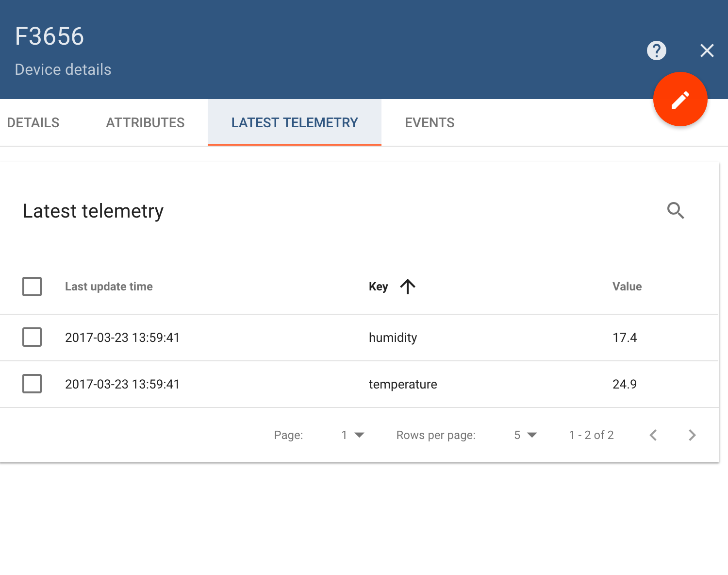The image size is (728, 575).
Task: Go to previous page of telemetry
Action: pyautogui.click(x=653, y=435)
